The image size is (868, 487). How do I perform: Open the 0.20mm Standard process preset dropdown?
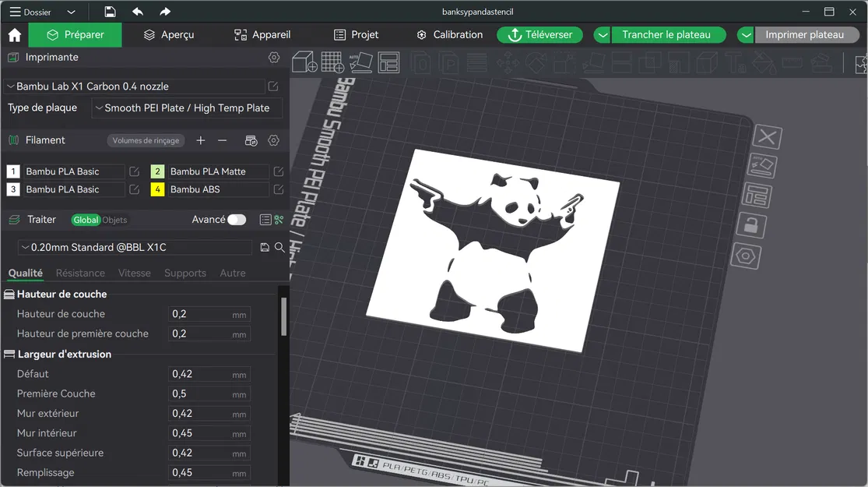point(135,248)
